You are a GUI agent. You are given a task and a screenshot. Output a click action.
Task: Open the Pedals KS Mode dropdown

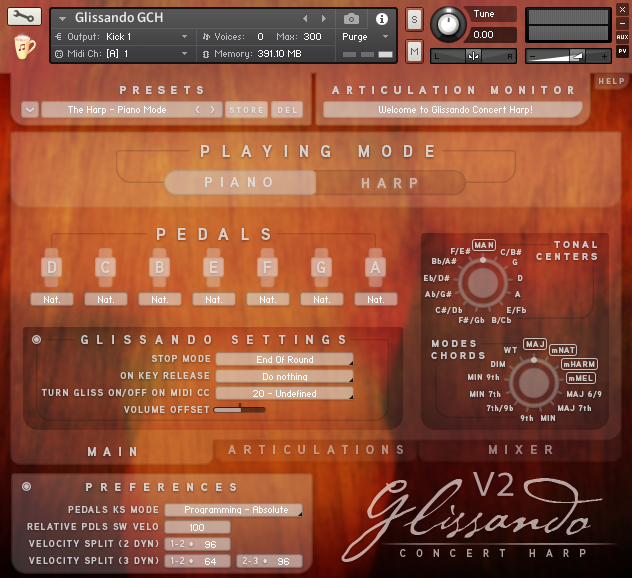coord(234,510)
